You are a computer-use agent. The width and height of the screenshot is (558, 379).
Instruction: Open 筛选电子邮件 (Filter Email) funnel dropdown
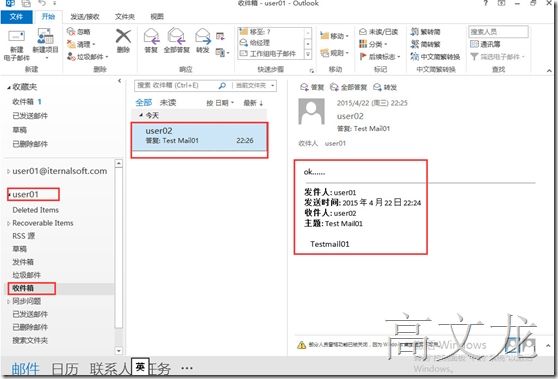[498, 57]
